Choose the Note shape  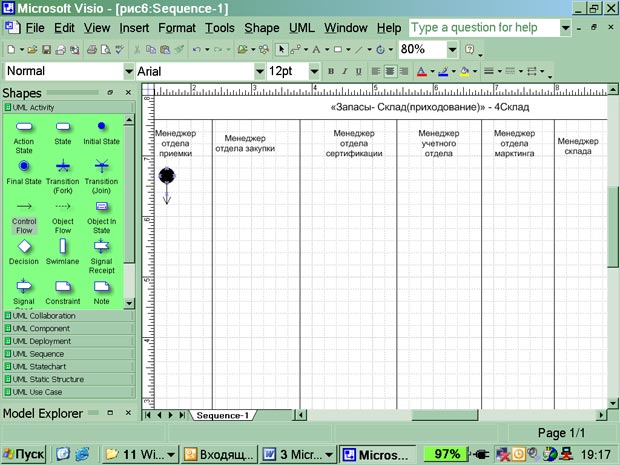click(x=101, y=287)
